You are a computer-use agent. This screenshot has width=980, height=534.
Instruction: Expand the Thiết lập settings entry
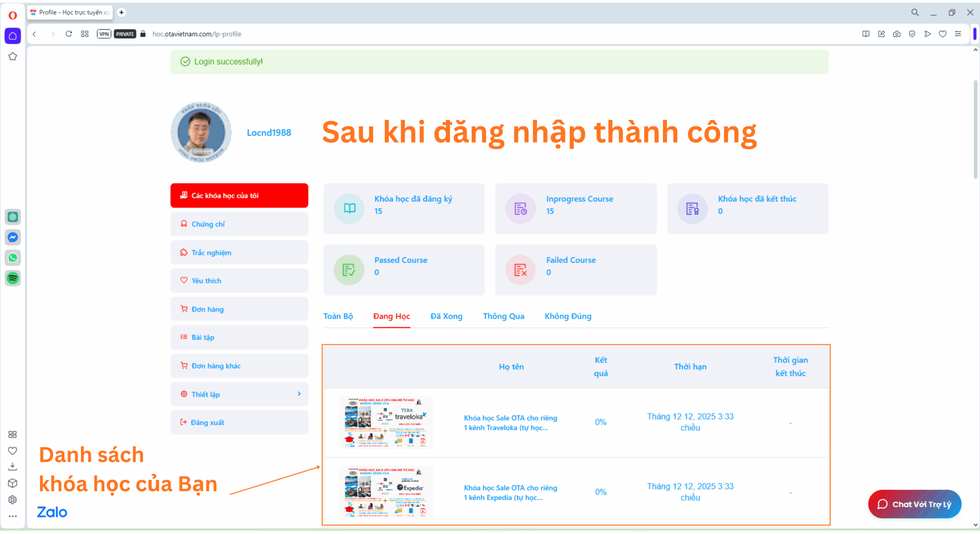pos(239,394)
